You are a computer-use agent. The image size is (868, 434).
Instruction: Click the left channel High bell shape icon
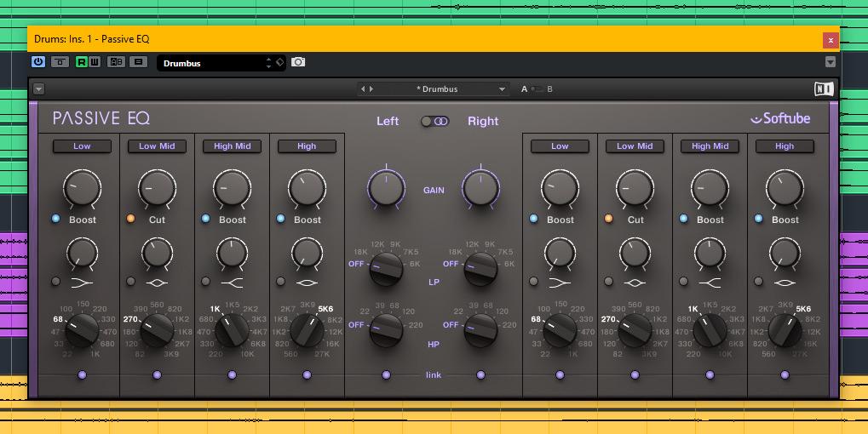point(307,283)
